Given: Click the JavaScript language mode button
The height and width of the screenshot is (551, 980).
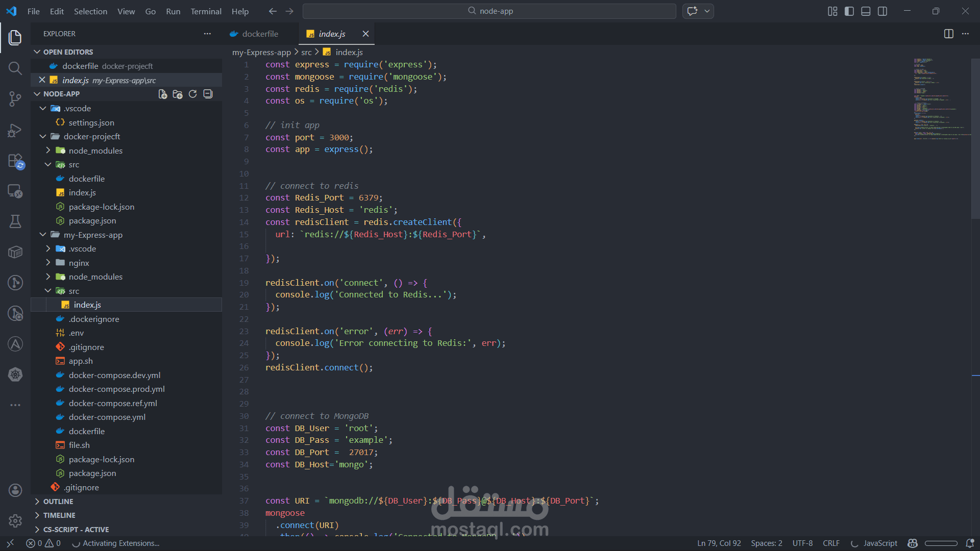Looking at the screenshot, I should (x=880, y=543).
